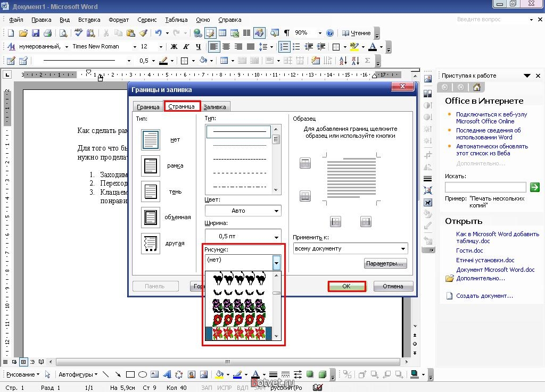Click the Bulleted list icon

click(296, 46)
